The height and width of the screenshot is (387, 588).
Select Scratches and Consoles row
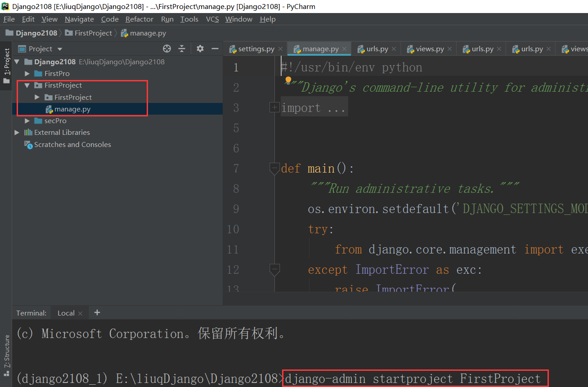(117, 145)
